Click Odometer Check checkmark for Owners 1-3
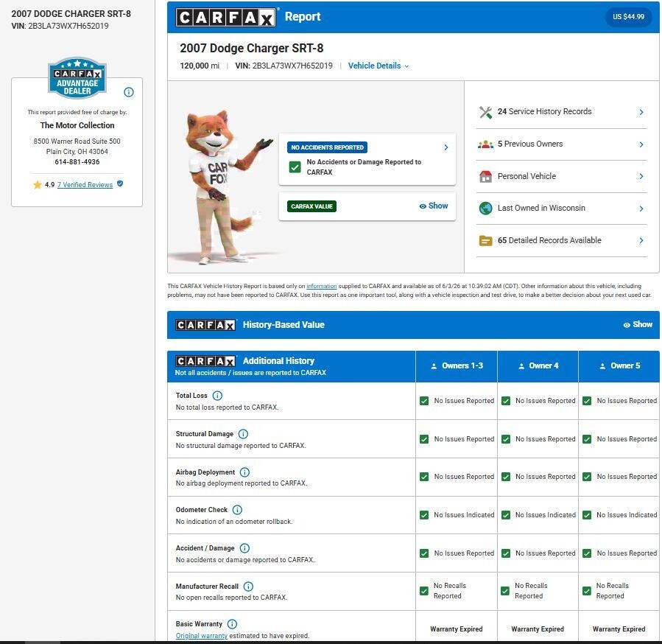This screenshot has width=662, height=644. click(x=424, y=515)
